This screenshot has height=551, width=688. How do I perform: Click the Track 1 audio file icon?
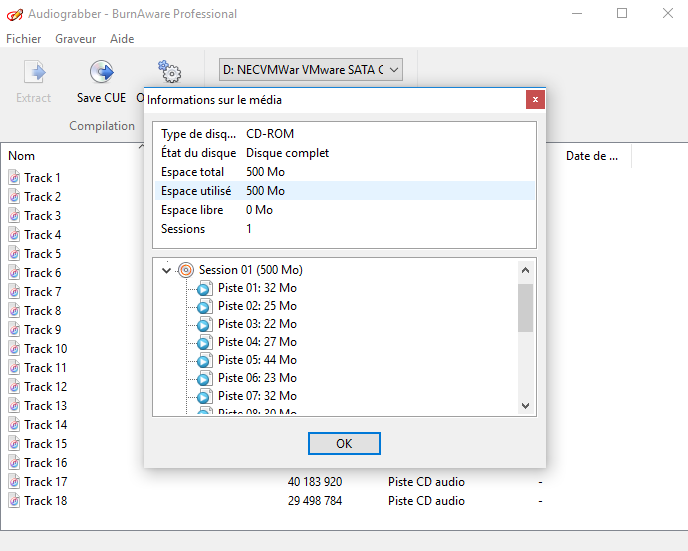15,178
